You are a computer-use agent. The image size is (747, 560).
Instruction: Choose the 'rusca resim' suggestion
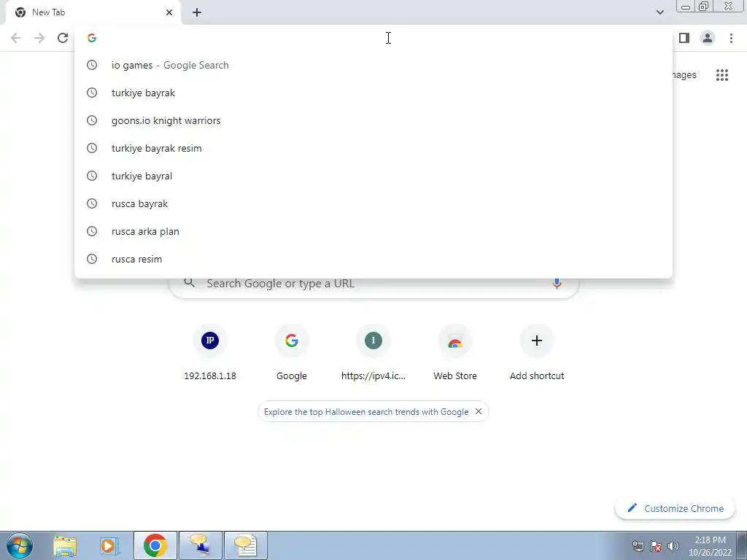[x=373, y=259]
